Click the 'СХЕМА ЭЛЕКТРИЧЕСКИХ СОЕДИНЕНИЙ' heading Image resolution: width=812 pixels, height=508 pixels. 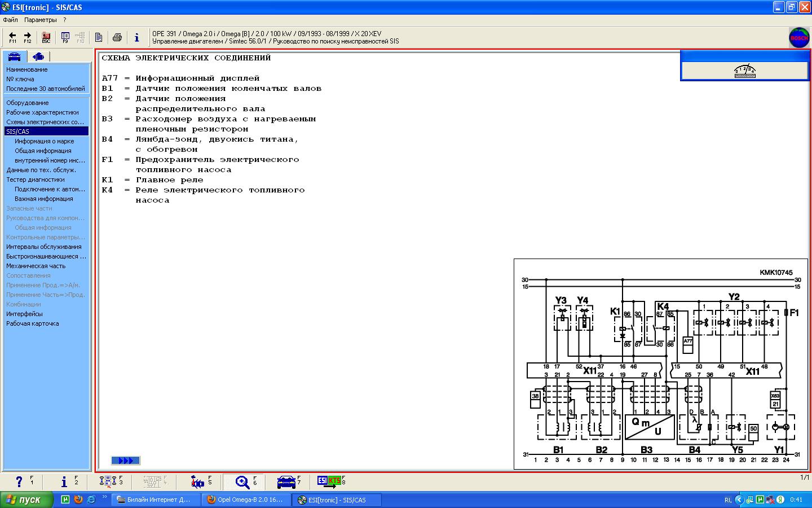pos(186,58)
